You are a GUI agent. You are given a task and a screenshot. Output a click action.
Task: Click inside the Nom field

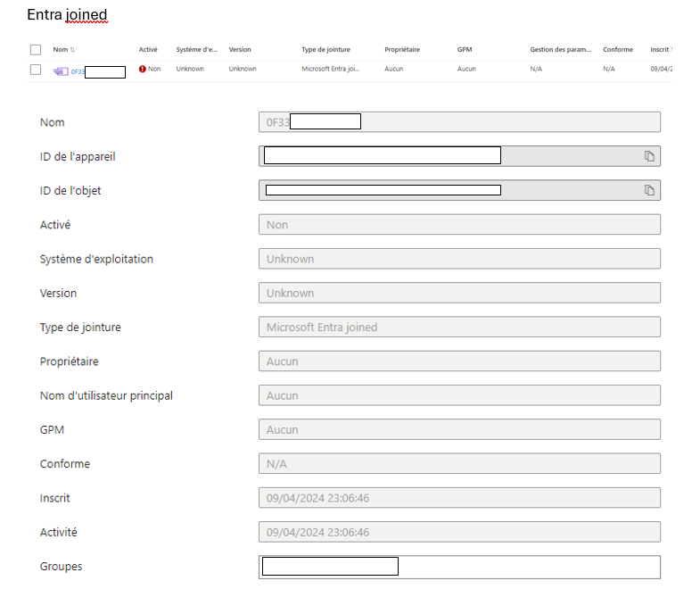tap(459, 122)
